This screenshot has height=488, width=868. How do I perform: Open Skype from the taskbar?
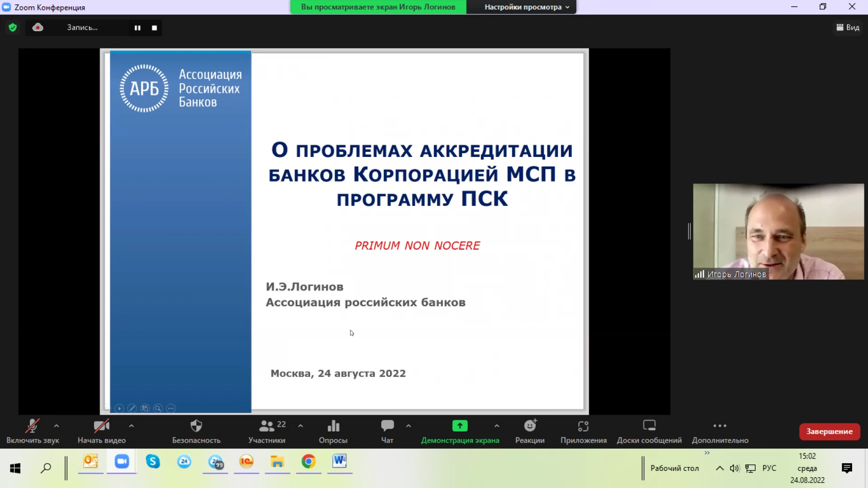pos(153,462)
